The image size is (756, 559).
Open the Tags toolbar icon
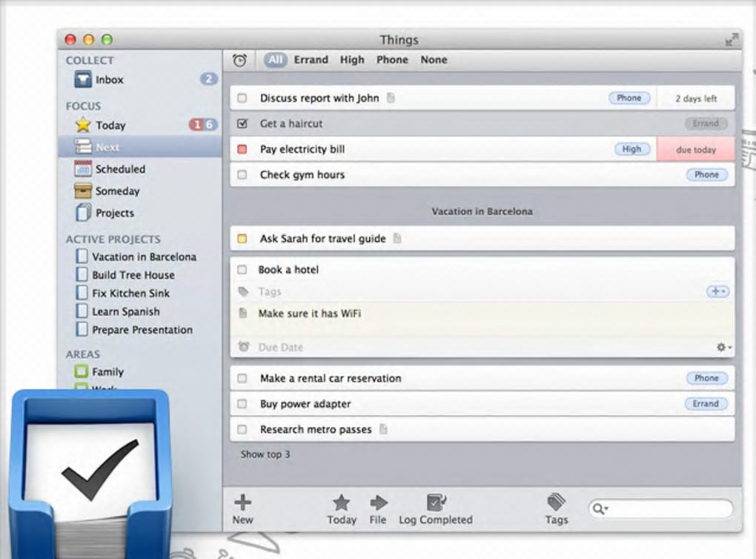coord(557,509)
